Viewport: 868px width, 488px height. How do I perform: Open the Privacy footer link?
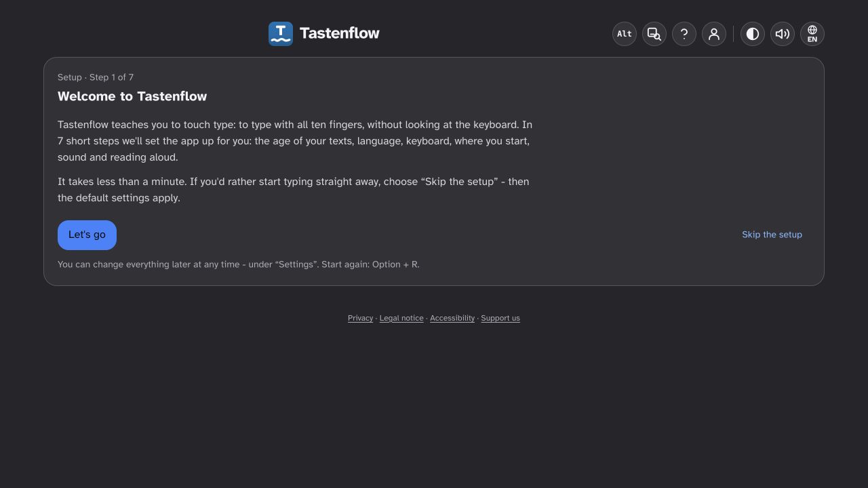tap(360, 318)
